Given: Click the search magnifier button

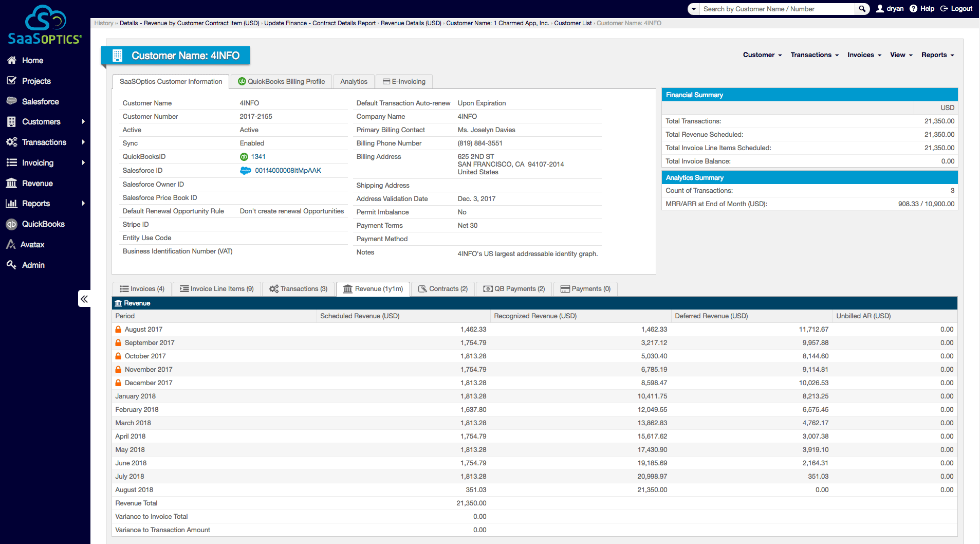Looking at the screenshot, I should coord(862,9).
